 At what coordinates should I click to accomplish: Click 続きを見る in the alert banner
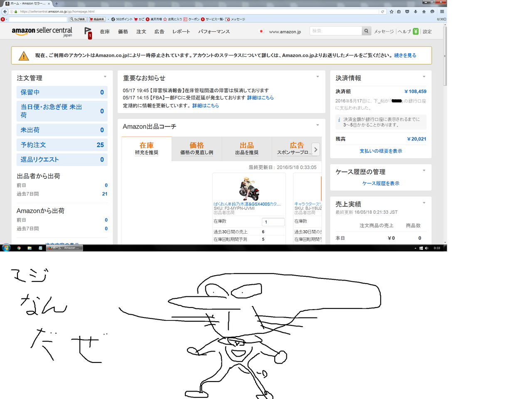(405, 55)
